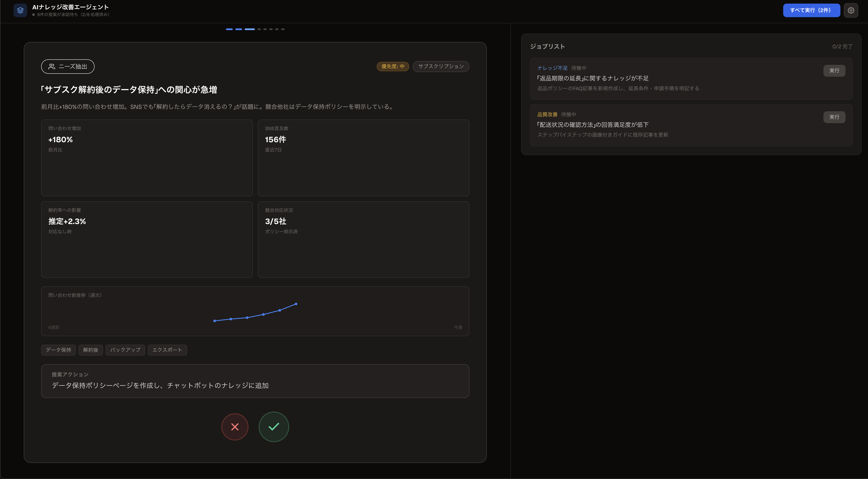
Task: Open the 優先度: 中 priority badge
Action: pyautogui.click(x=393, y=66)
